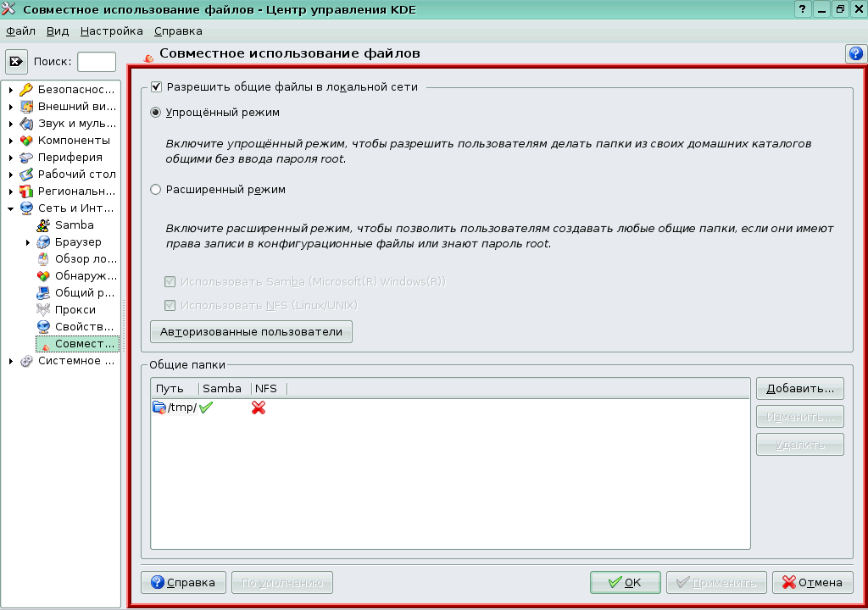Screen dimensions: 868x610
Task: Click the Браузер icon in the sidebar
Action: coord(43,241)
